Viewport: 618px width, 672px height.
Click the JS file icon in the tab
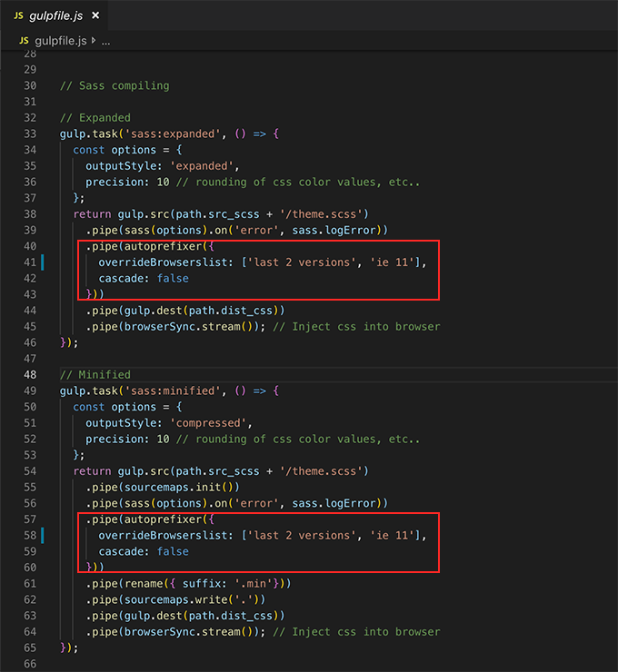(x=18, y=15)
